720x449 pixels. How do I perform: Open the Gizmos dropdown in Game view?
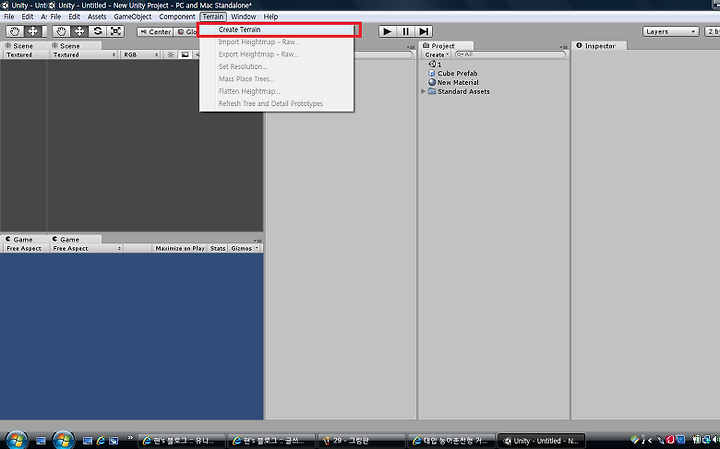point(245,248)
